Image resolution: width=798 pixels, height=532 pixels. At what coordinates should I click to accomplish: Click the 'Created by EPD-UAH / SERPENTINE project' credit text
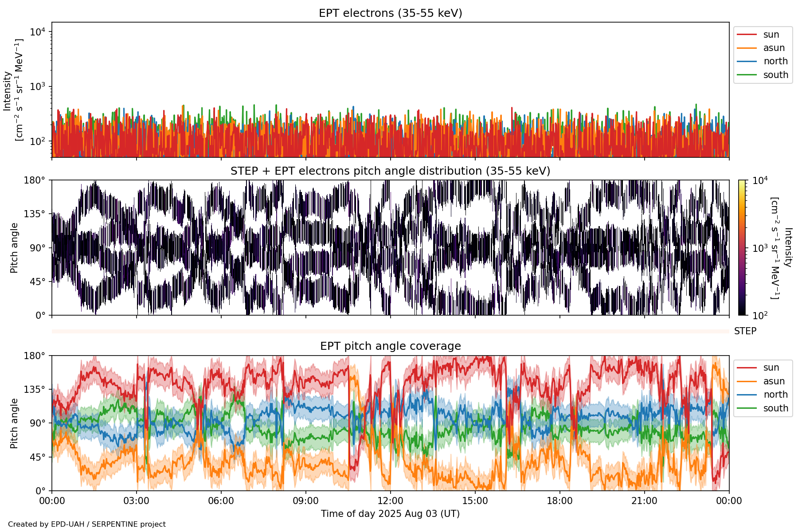(x=87, y=524)
